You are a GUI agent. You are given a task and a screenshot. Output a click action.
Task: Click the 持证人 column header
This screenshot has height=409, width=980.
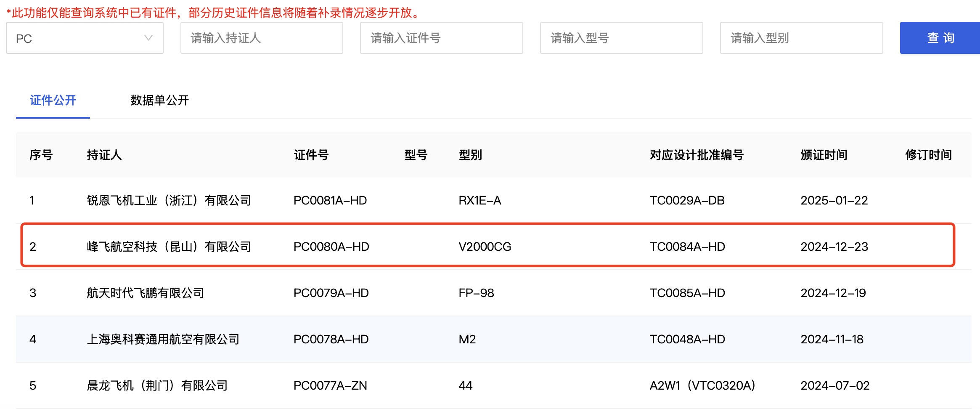pyautogui.click(x=104, y=155)
